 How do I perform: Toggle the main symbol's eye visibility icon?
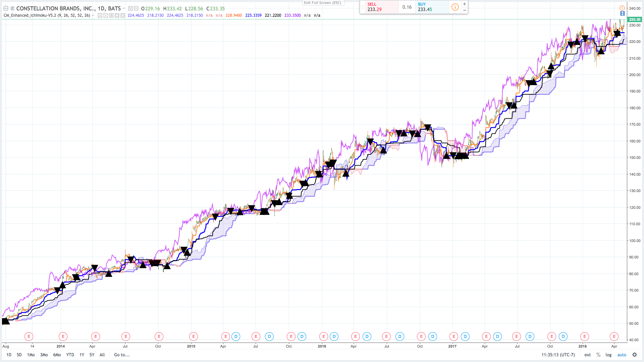[130, 8]
